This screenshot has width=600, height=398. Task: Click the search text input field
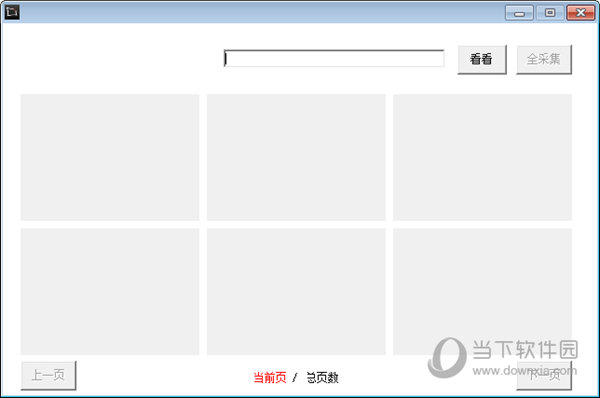point(334,59)
